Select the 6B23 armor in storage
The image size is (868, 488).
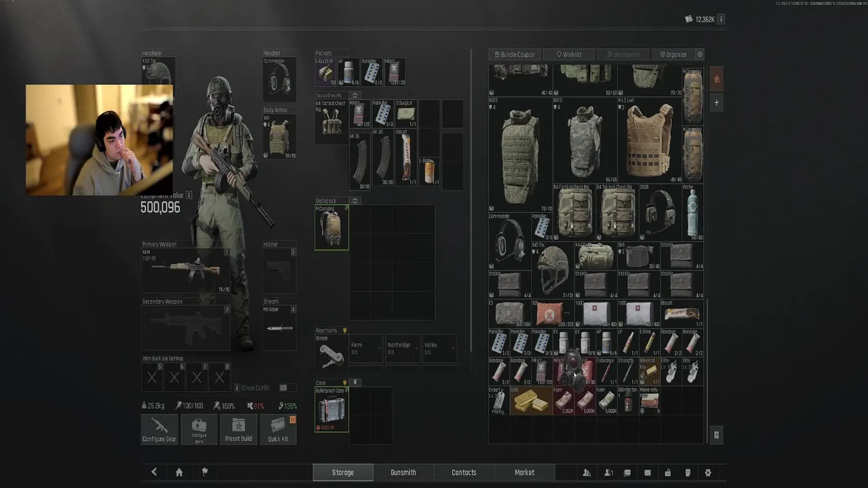point(520,155)
